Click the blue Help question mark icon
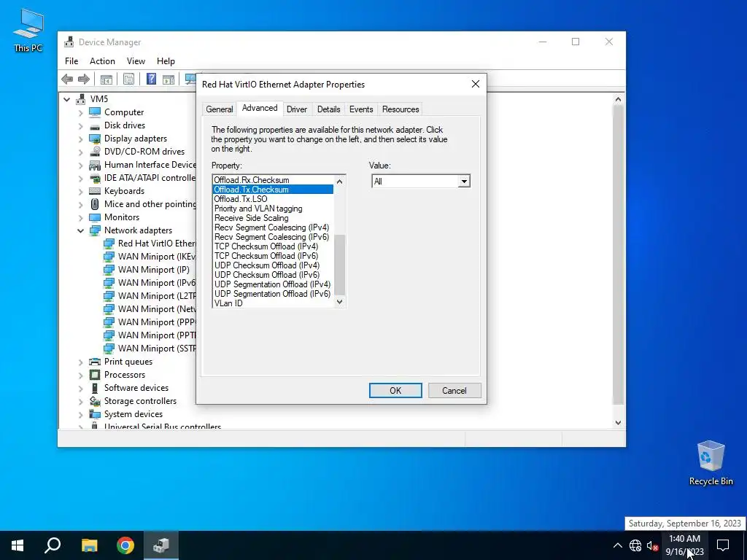The height and width of the screenshot is (560, 747). click(151, 79)
